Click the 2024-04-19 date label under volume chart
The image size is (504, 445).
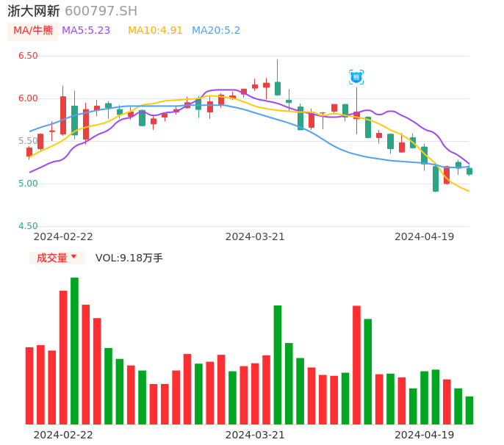pyautogui.click(x=425, y=435)
